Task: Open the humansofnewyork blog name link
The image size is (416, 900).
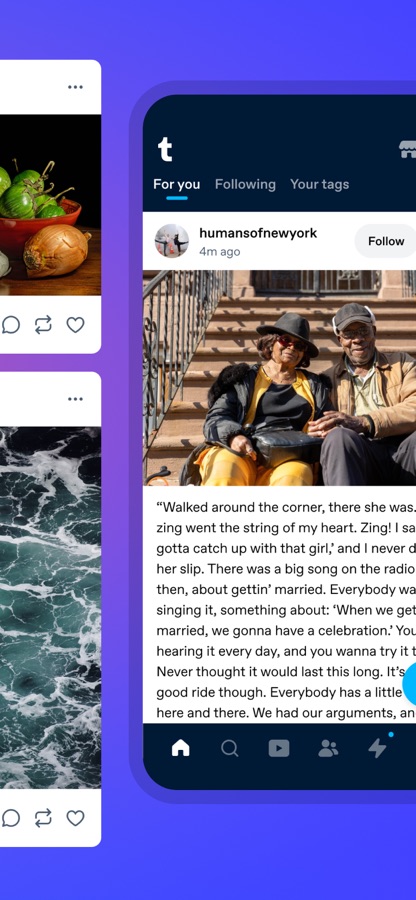Action: (258, 233)
